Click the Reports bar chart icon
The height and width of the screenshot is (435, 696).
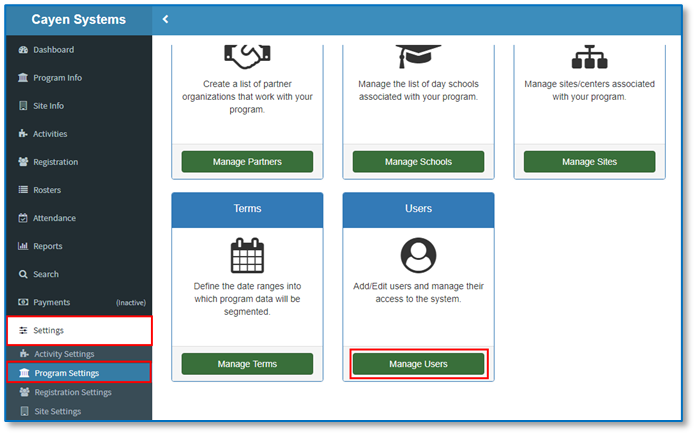click(23, 246)
